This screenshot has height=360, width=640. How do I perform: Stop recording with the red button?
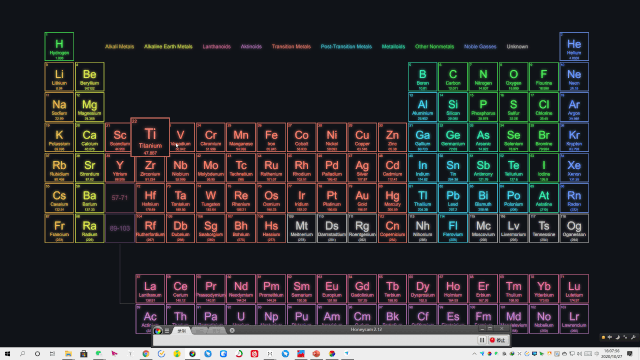click(x=498, y=340)
